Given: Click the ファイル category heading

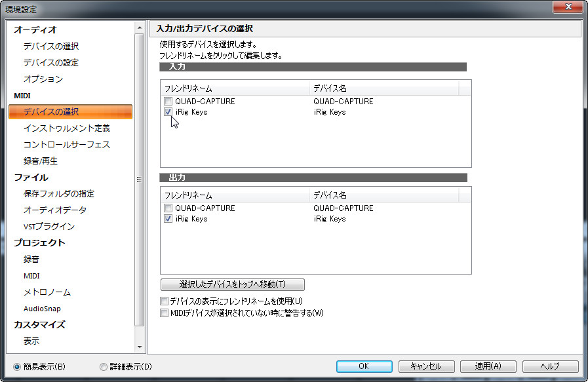Looking at the screenshot, I should coord(31,178).
